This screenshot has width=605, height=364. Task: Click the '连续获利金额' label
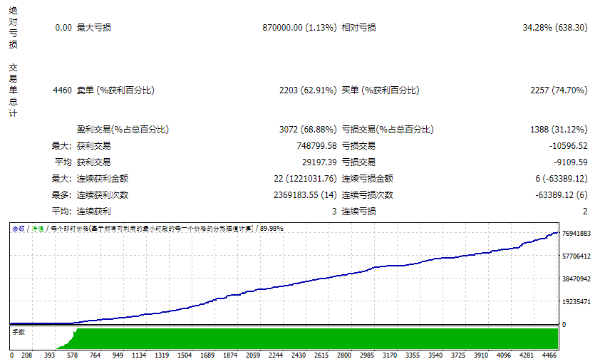103,179
